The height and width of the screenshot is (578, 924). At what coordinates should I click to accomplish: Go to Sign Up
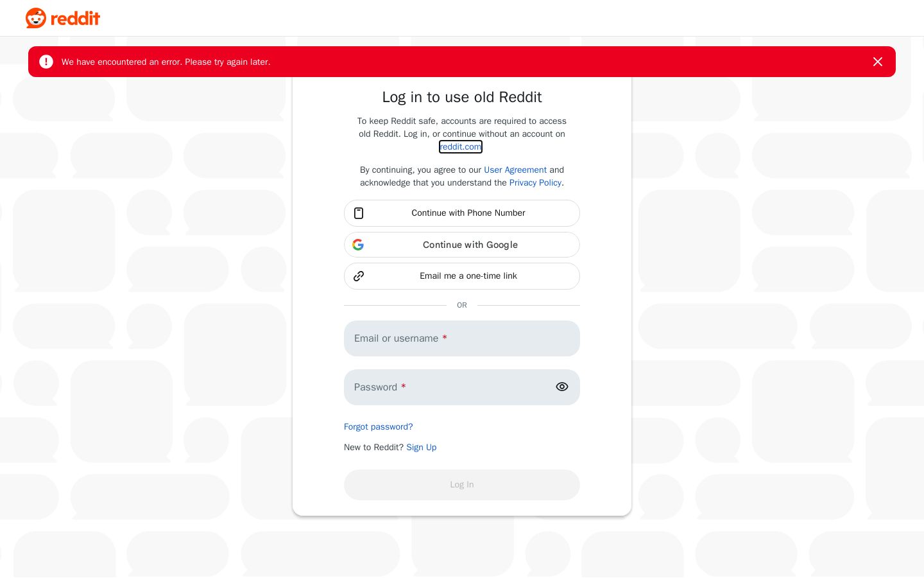(422, 448)
